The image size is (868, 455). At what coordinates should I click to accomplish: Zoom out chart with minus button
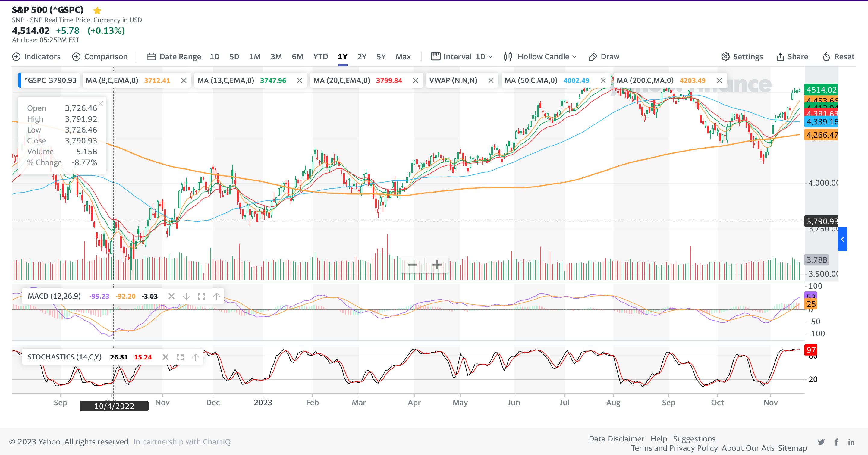(x=413, y=265)
